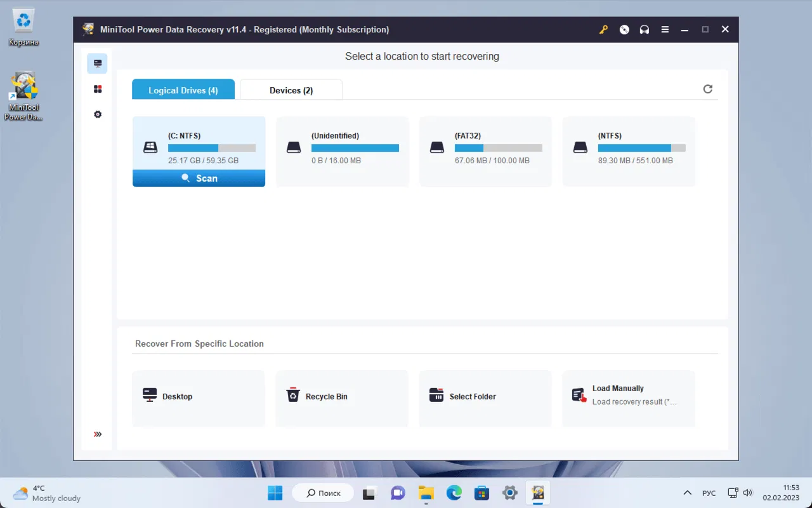Refresh the drive list
The image size is (812, 508).
pyautogui.click(x=708, y=89)
